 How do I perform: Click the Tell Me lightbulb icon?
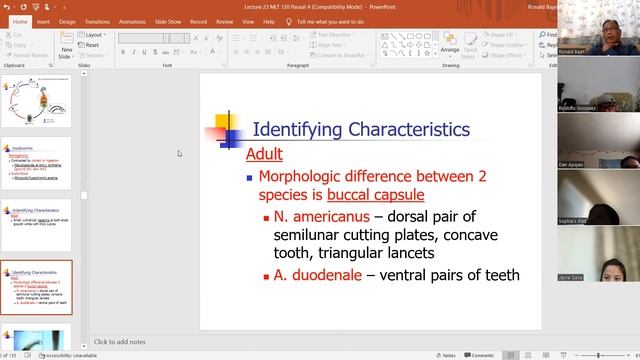[289, 22]
